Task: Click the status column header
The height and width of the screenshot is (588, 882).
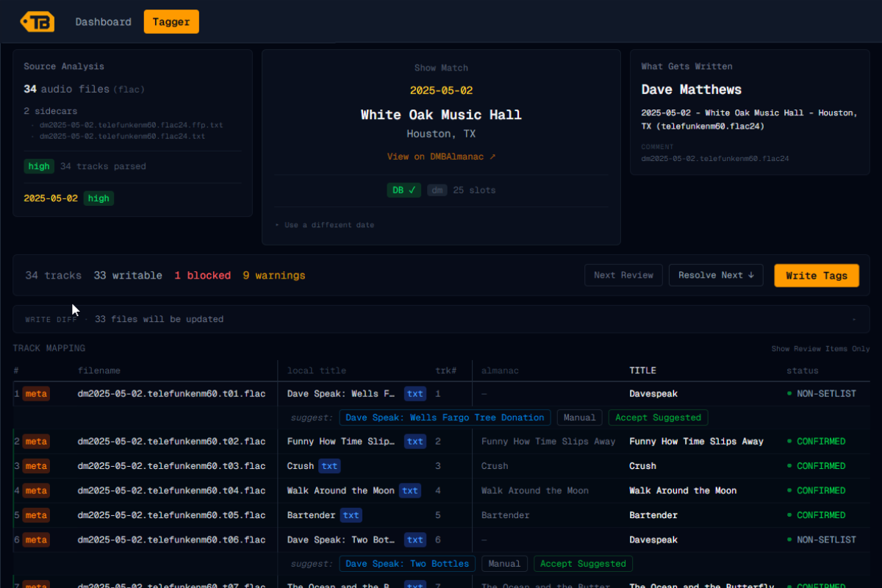Action: coord(803,370)
